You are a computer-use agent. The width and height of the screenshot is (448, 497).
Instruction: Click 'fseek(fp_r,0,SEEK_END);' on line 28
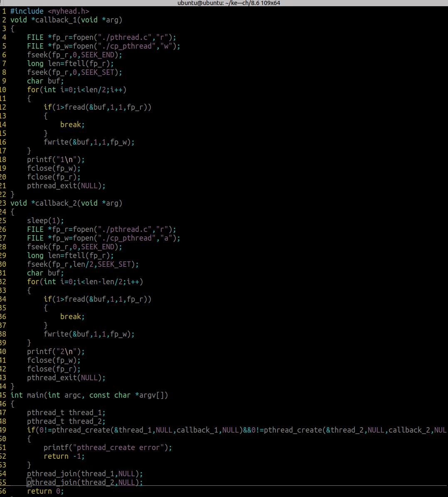[74, 246]
